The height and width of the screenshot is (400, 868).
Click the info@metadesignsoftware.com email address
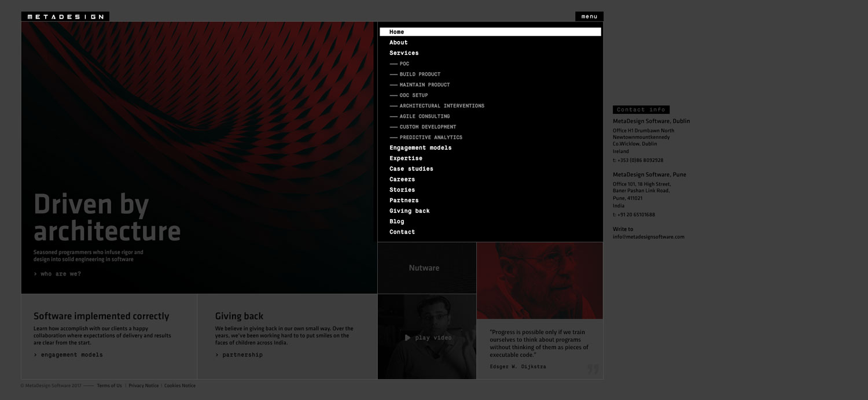click(x=648, y=236)
